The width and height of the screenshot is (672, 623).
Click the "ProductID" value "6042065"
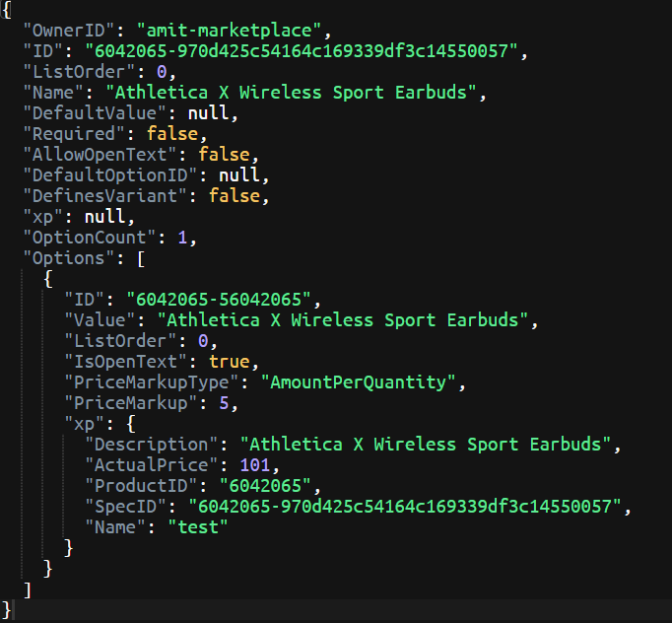coord(265,486)
